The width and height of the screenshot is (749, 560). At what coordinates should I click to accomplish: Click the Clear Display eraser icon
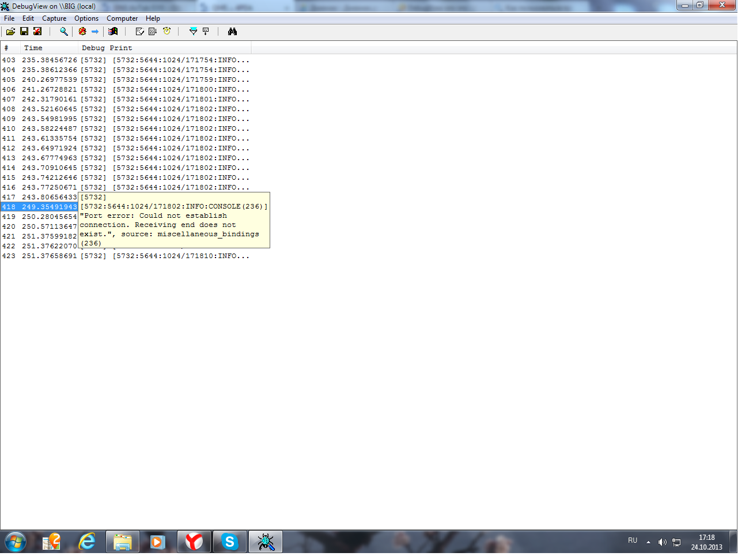pos(139,32)
